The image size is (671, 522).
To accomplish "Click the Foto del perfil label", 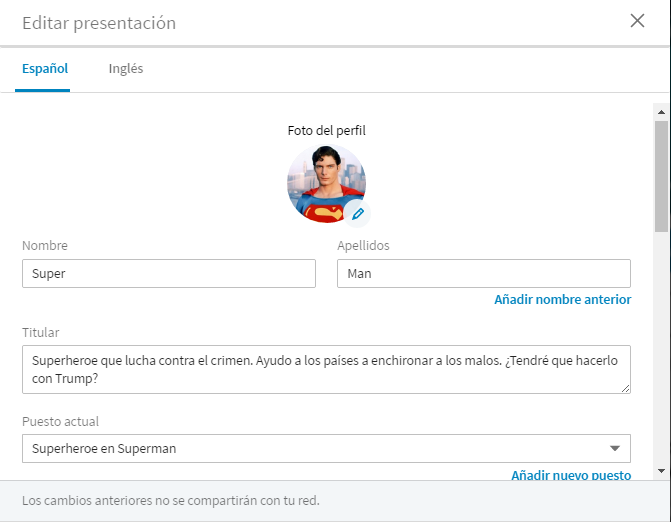I will click(327, 130).
